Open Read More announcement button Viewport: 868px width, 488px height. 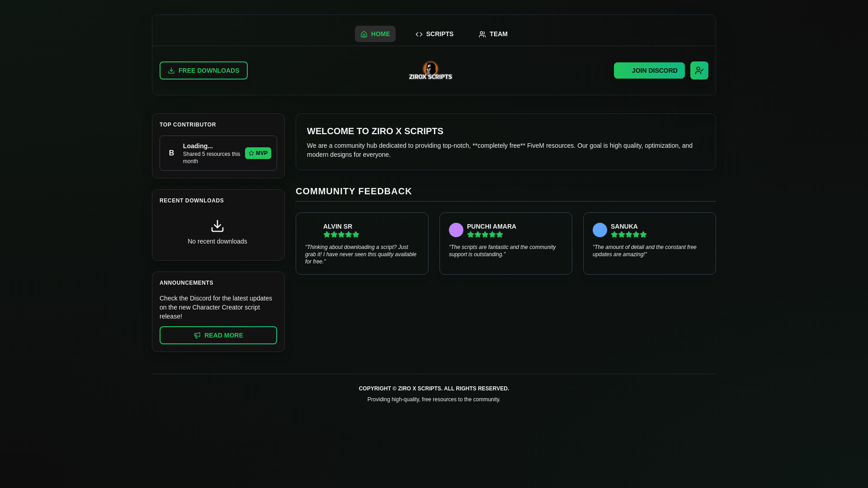pos(218,335)
